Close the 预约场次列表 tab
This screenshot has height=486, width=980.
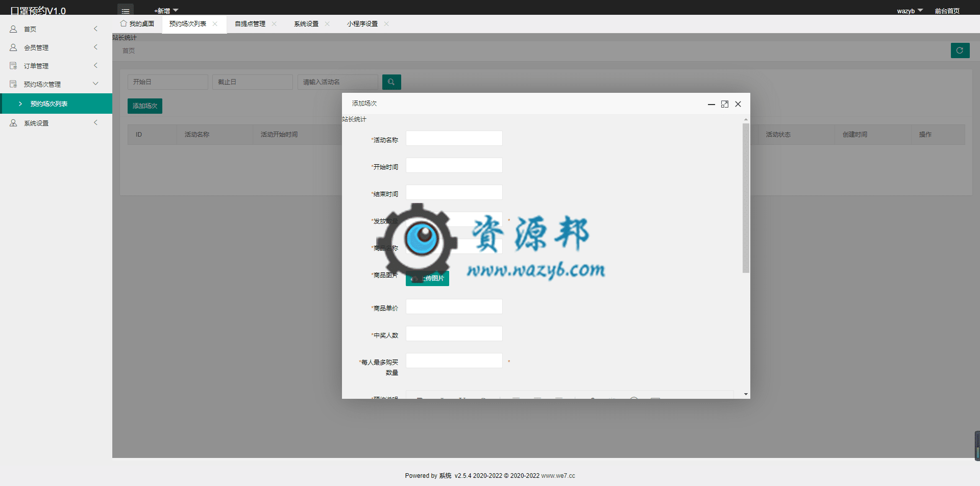pyautogui.click(x=215, y=24)
